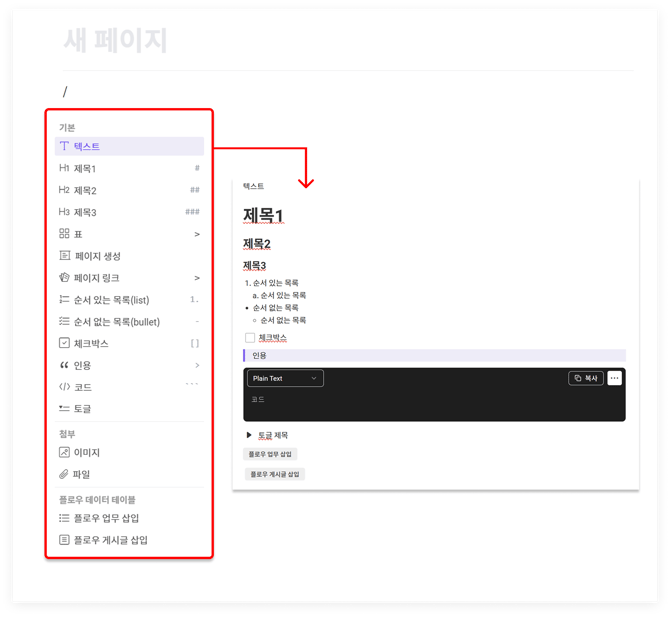The height and width of the screenshot is (617, 670).
Task: Select the H1 제목1 heading icon
Action: click(64, 169)
